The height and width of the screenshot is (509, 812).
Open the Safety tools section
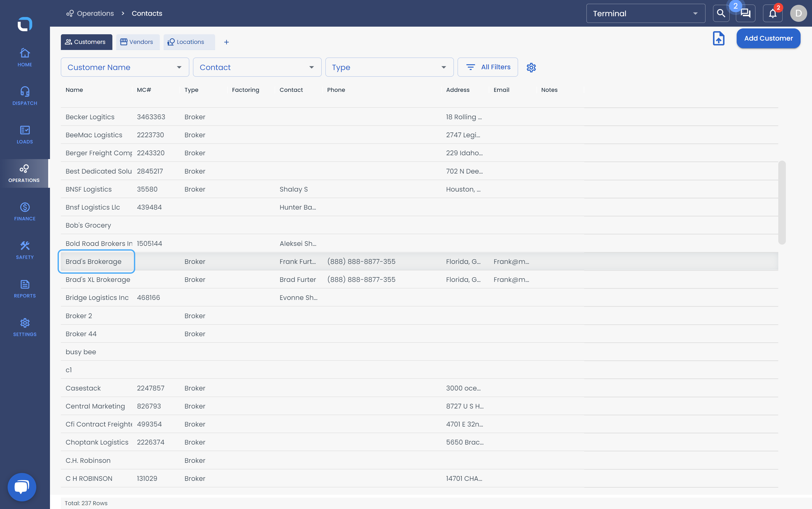point(25,250)
